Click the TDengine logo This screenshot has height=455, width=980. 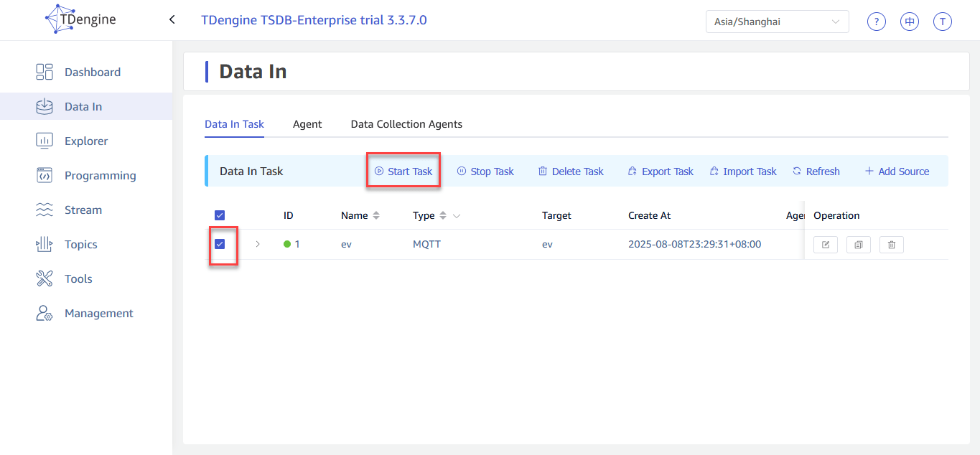pos(80,19)
